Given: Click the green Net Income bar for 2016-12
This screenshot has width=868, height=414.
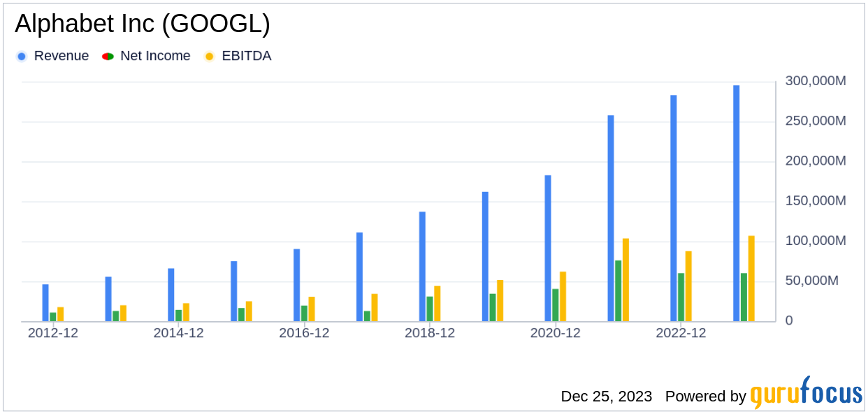Looking at the screenshot, I should (x=304, y=314).
